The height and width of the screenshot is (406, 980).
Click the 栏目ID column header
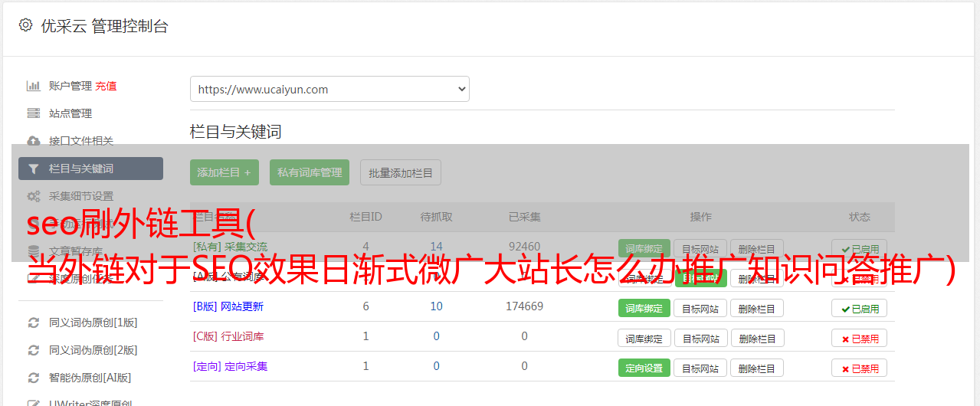coord(365,217)
